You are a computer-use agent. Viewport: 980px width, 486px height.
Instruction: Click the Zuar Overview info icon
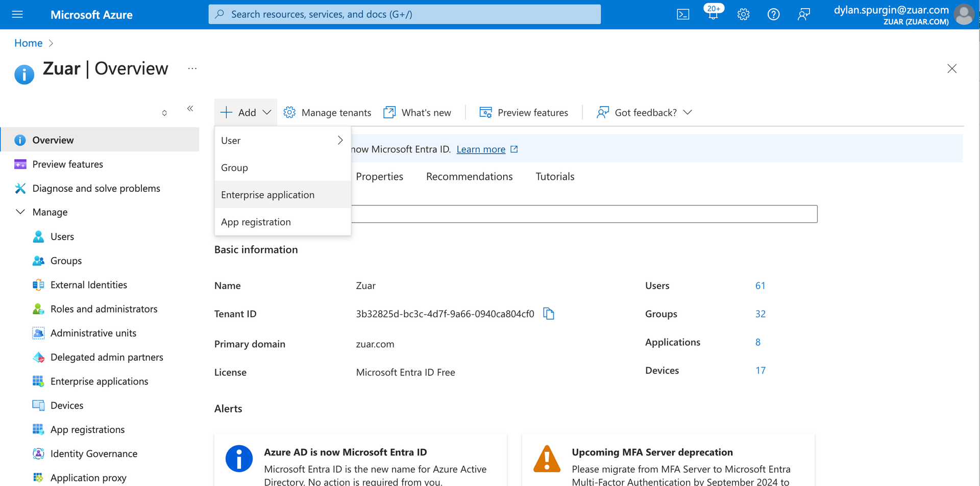tap(24, 74)
